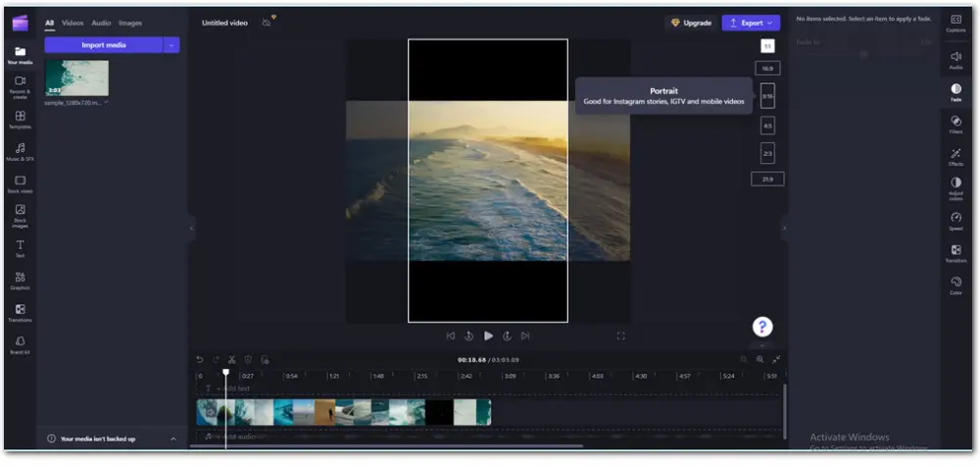Open the Import media dropdown arrow
This screenshot has width=980, height=466.
171,45
